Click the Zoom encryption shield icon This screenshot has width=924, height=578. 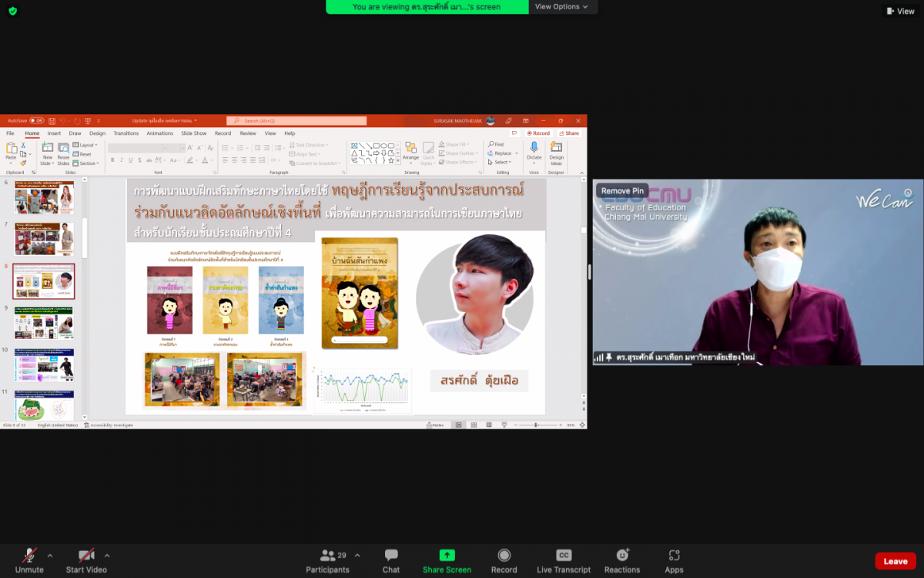point(12,11)
